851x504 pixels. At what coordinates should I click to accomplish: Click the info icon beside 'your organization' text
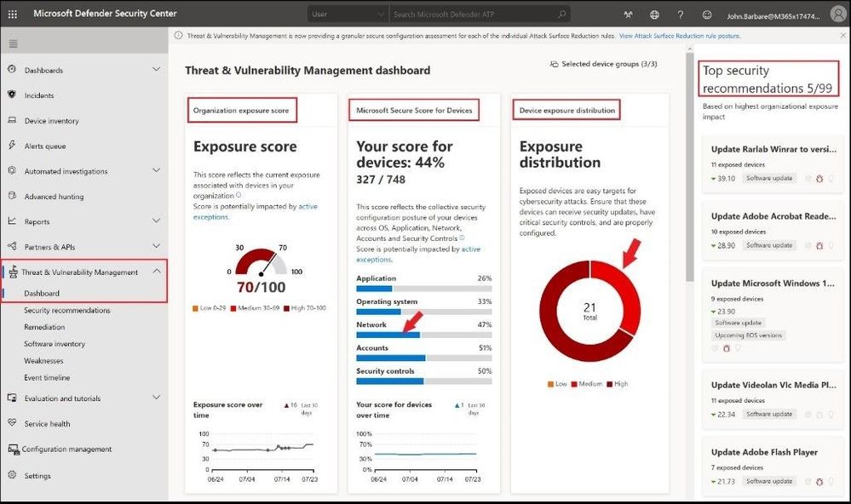239,195
